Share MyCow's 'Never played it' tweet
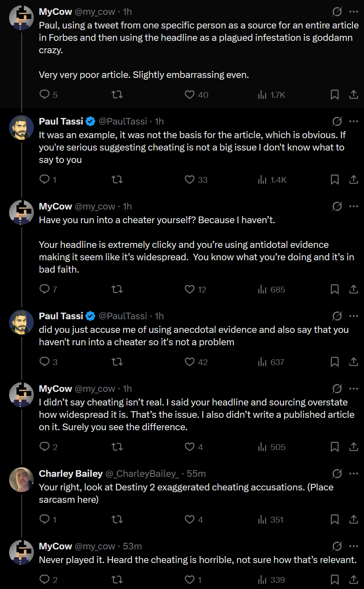364x589 pixels. [x=354, y=580]
